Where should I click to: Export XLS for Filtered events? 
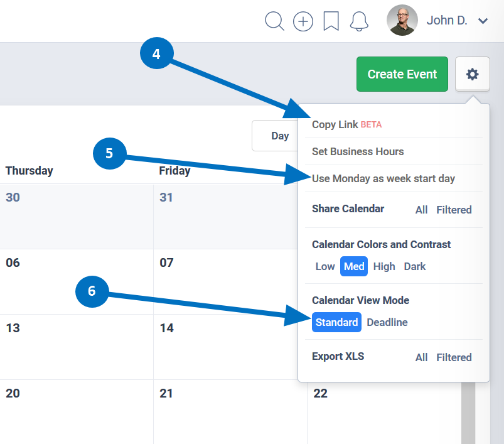point(454,357)
